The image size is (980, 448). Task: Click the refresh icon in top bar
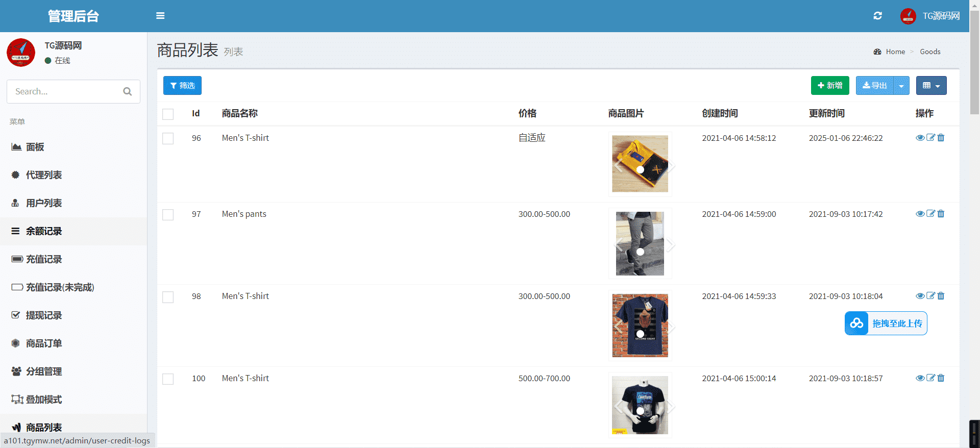[x=877, y=16]
